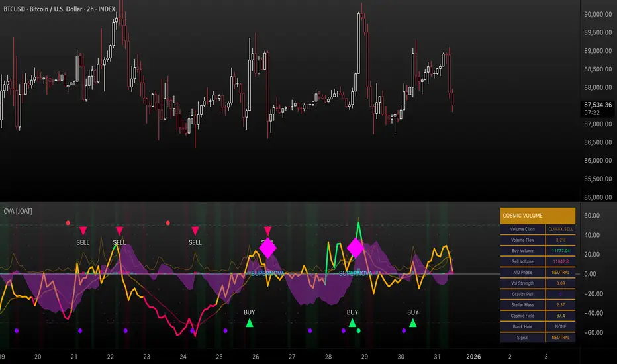Click the Volume Class row label
617x364 pixels.
522,229
